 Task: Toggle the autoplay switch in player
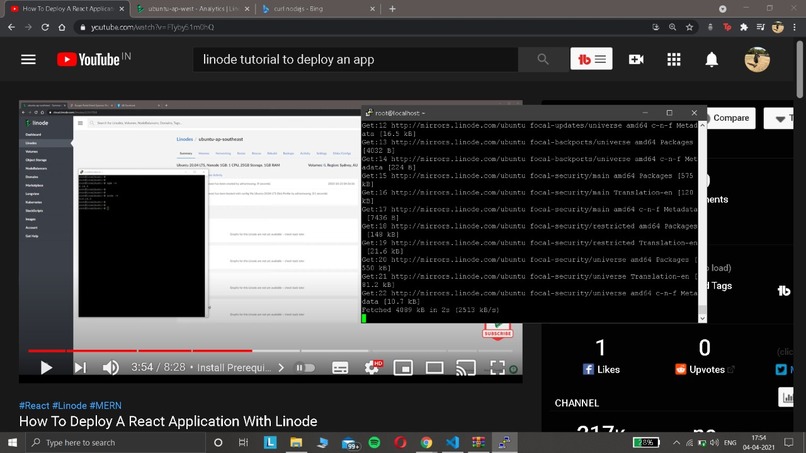coord(305,368)
